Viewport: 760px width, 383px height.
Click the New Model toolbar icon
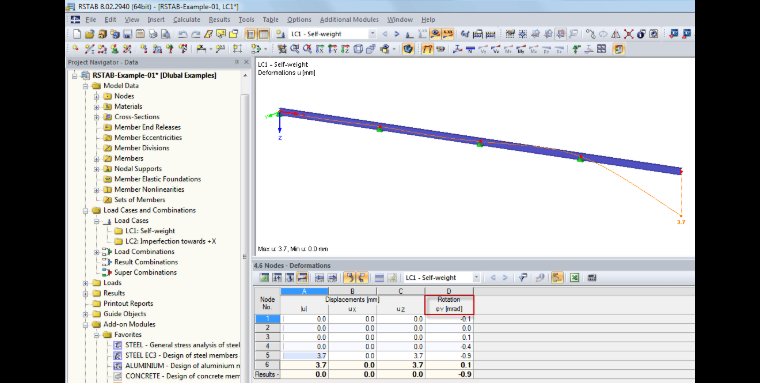[x=77, y=34]
